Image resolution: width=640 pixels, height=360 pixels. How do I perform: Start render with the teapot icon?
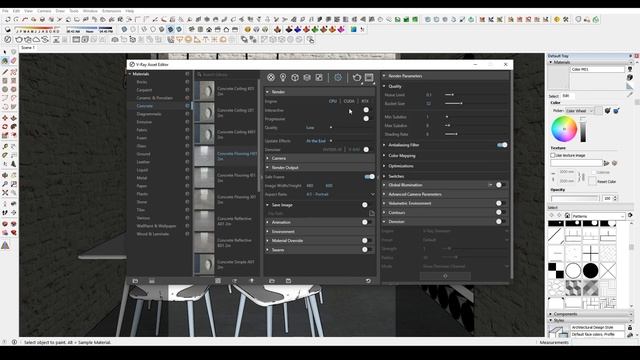357,78
